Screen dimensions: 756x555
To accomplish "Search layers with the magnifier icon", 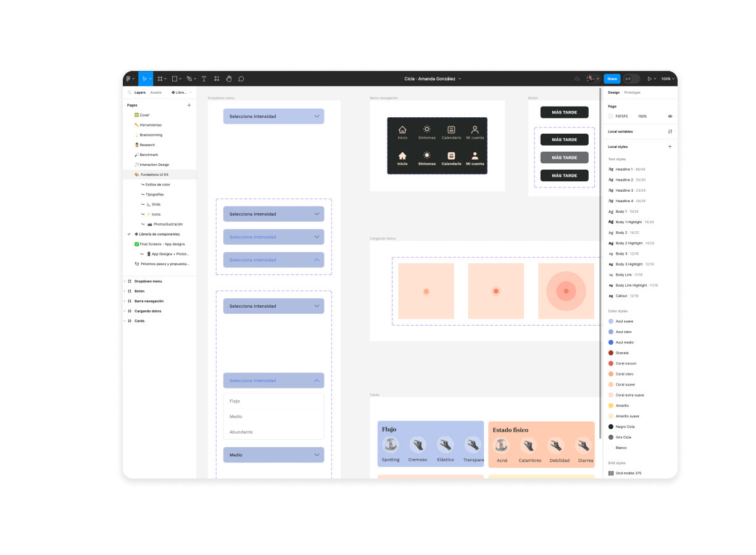I will [129, 92].
